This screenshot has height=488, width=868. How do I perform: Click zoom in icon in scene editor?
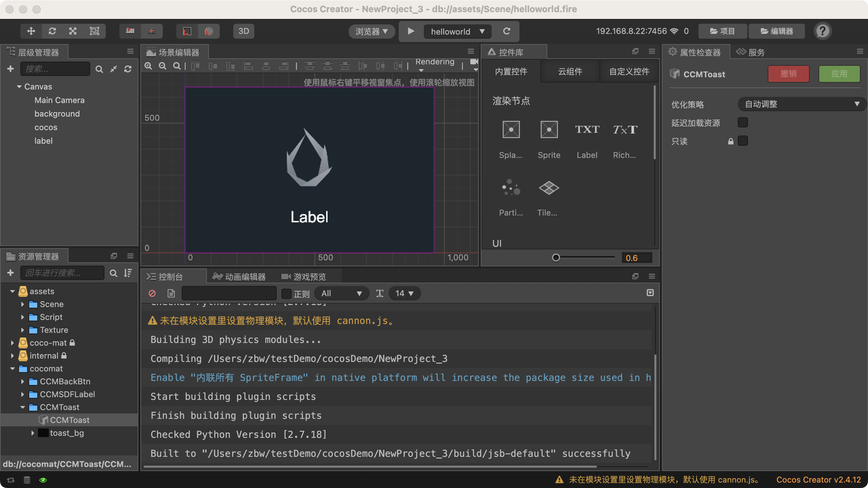point(148,66)
